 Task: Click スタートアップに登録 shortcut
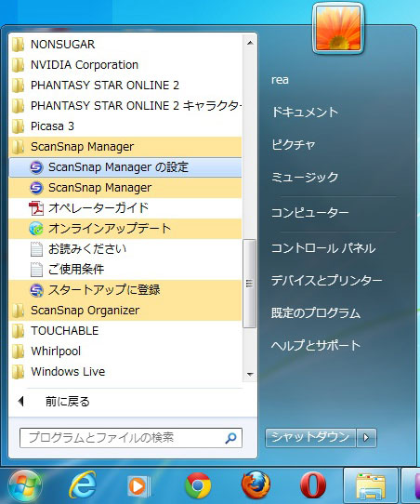tap(125, 290)
